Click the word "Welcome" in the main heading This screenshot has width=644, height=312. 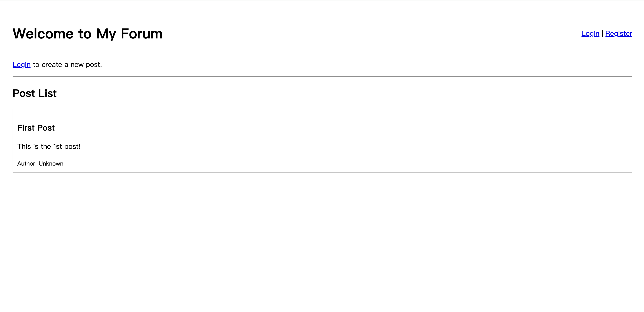[43, 34]
